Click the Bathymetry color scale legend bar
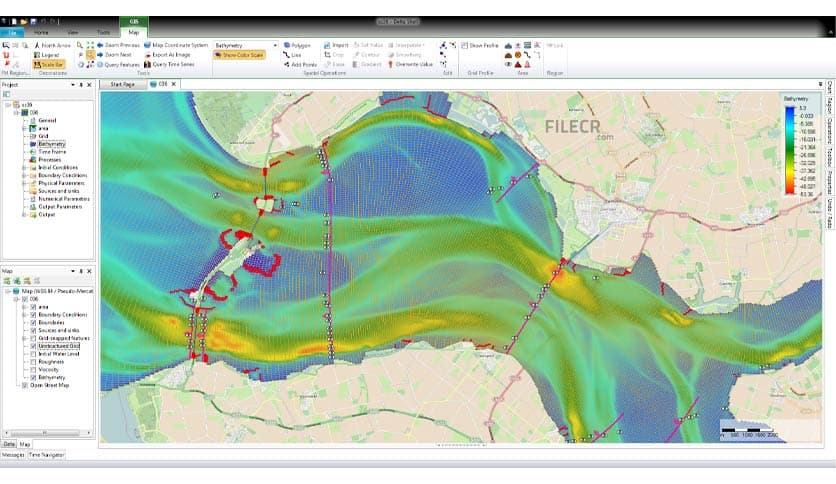Image resolution: width=836 pixels, height=484 pixels. (x=790, y=151)
